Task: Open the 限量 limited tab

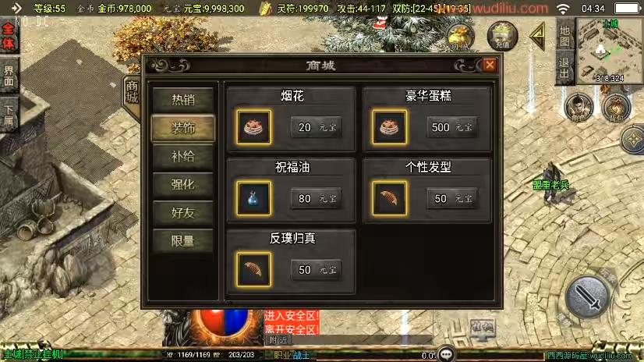Action: [182, 241]
